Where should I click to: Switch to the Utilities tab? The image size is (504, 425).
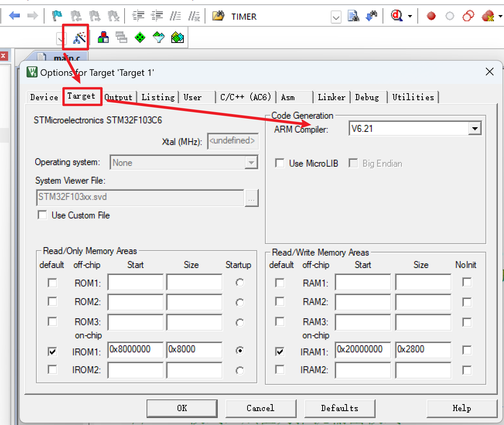(413, 97)
